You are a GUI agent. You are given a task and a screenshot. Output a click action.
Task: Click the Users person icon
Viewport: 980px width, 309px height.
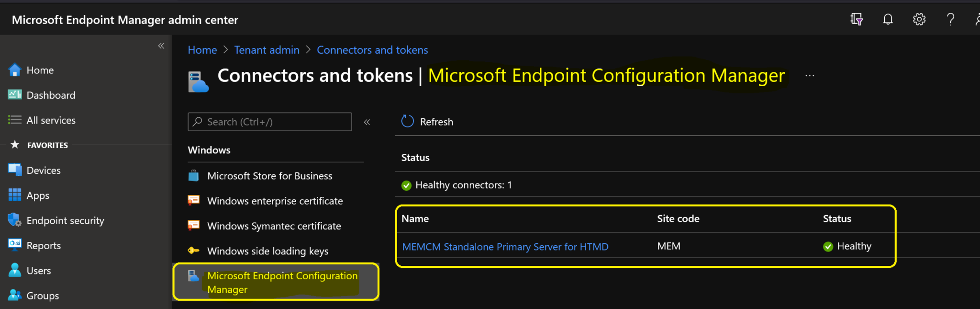(15, 270)
